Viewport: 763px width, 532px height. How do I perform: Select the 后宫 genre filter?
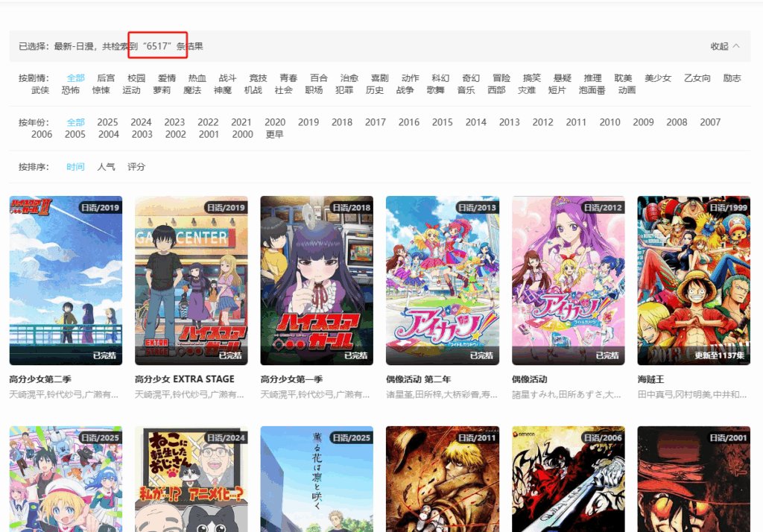106,78
